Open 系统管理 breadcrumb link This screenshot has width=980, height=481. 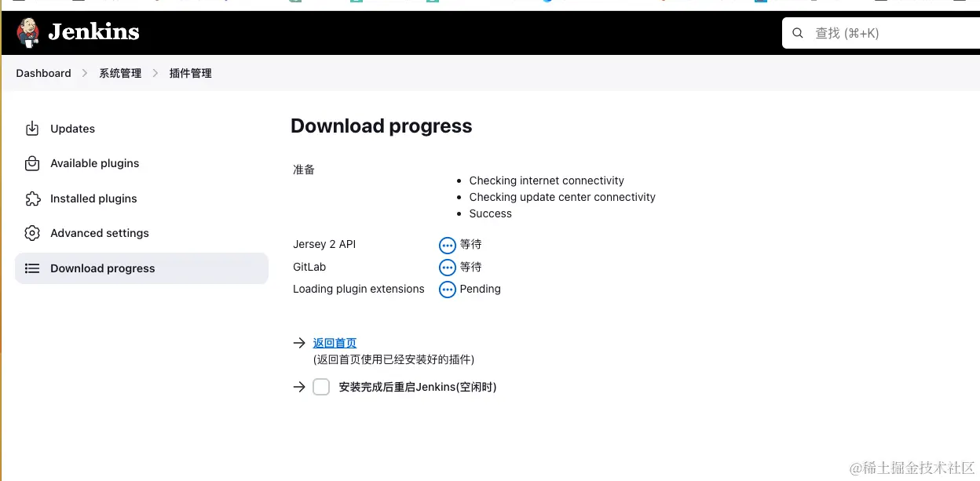(120, 73)
